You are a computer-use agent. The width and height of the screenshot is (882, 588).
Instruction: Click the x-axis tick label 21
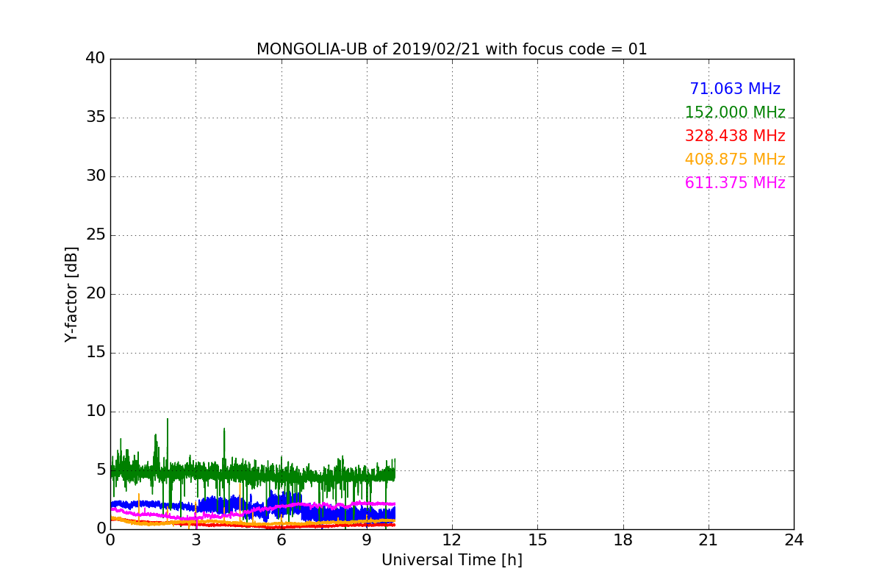[x=709, y=540]
